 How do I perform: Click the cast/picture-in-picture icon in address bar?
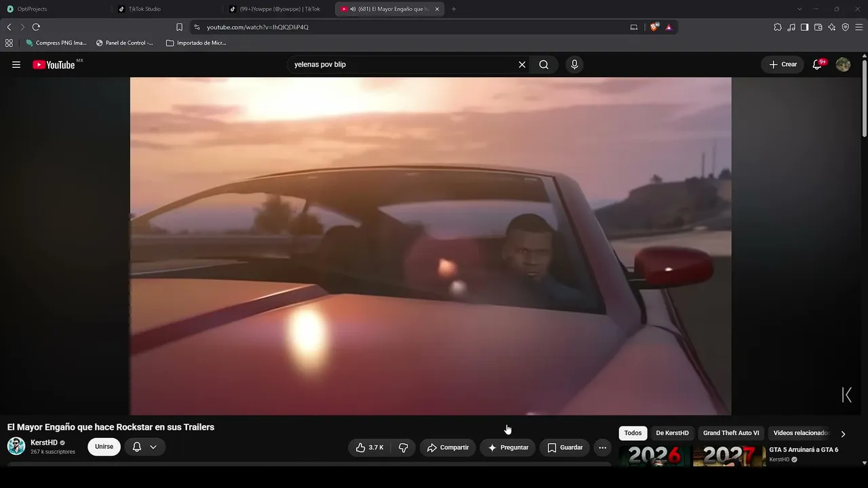click(x=634, y=27)
